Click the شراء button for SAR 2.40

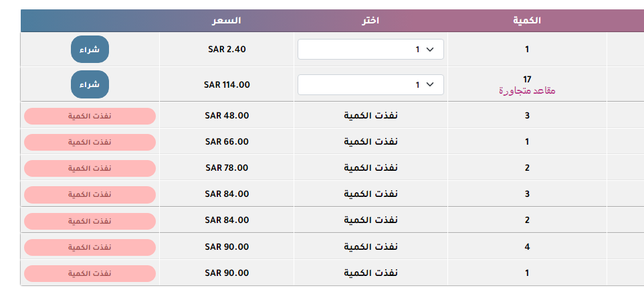tap(90, 50)
